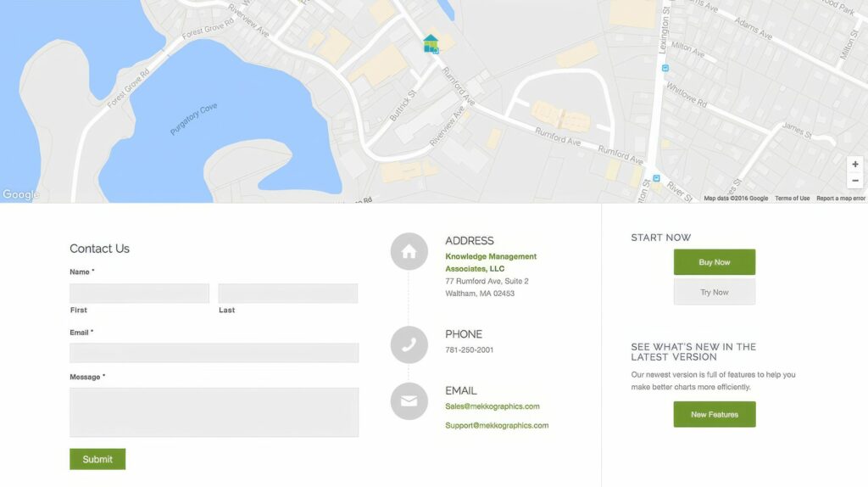868x487 pixels.
Task: Click the Whitlowe Rd label on map
Action: tap(687, 95)
